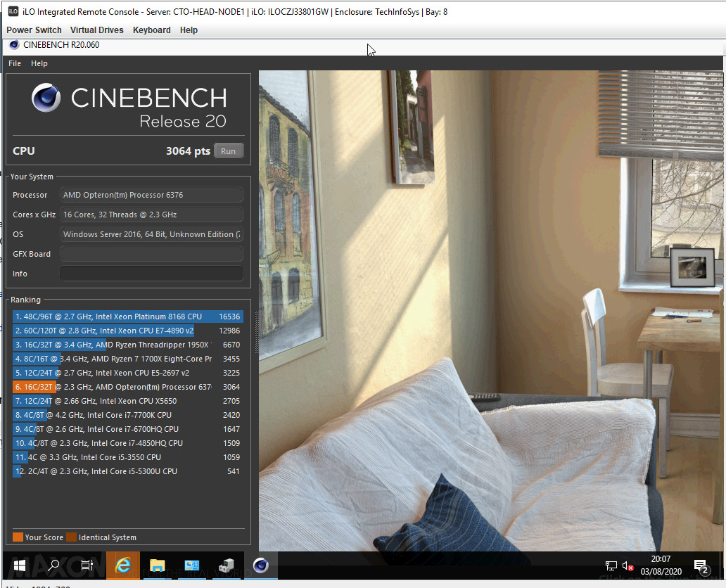The image size is (726, 588).
Task: Click the GFX Board field
Action: tap(151, 254)
